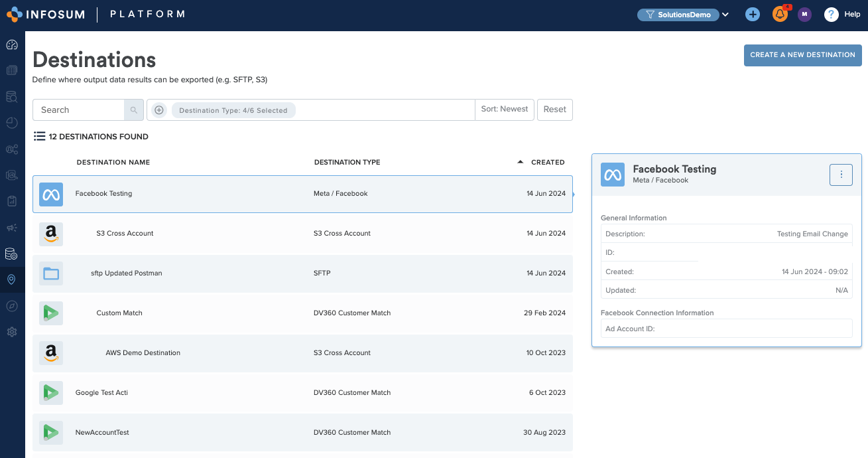
Task: Click the 12 Destinations Found text
Action: [98, 137]
